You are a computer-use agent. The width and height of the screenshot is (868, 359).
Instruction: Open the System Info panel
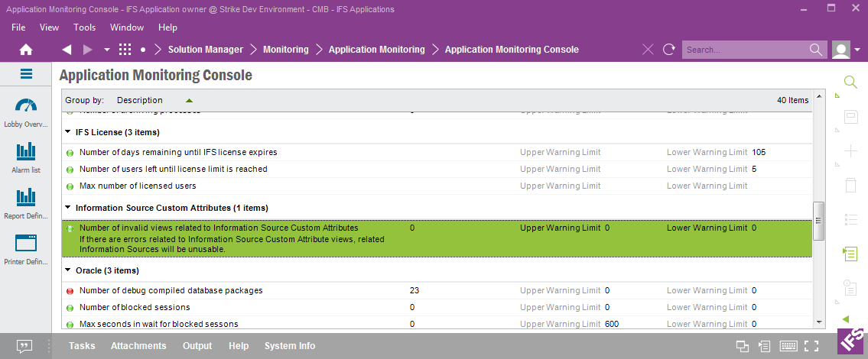290,346
